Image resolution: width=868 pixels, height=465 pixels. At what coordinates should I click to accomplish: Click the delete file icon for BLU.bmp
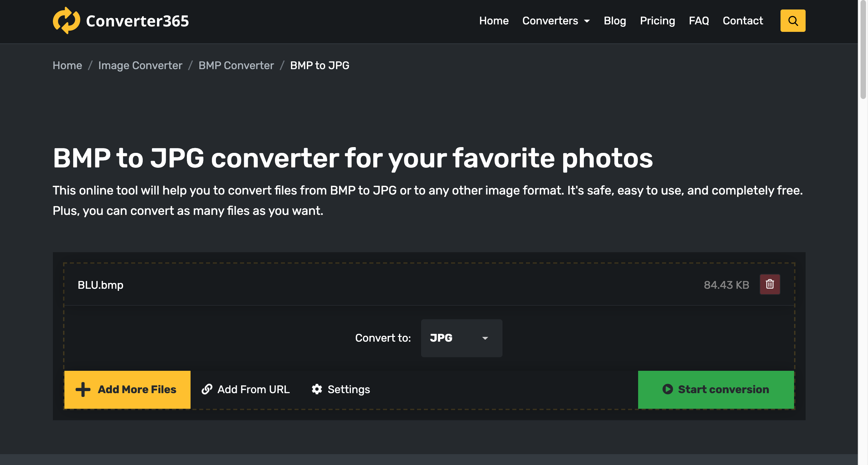point(770,284)
